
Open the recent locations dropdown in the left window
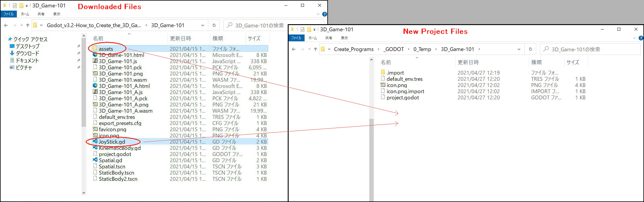(22, 25)
